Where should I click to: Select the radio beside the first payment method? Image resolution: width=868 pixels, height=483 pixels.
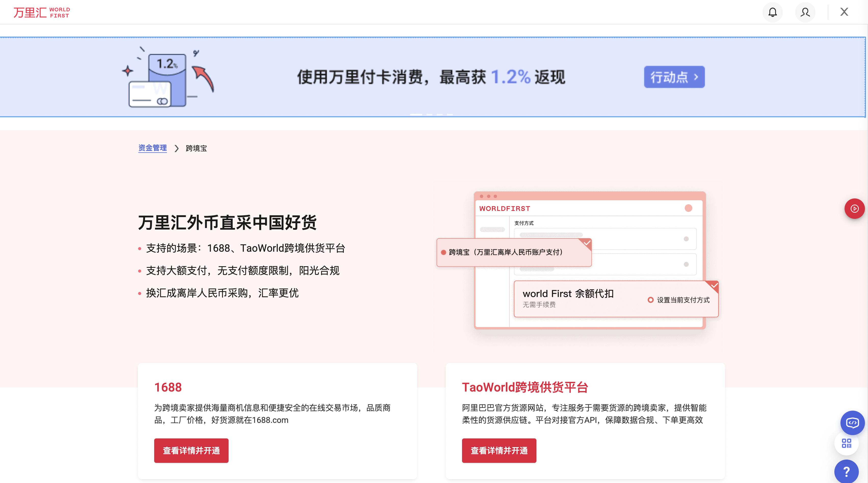point(686,239)
